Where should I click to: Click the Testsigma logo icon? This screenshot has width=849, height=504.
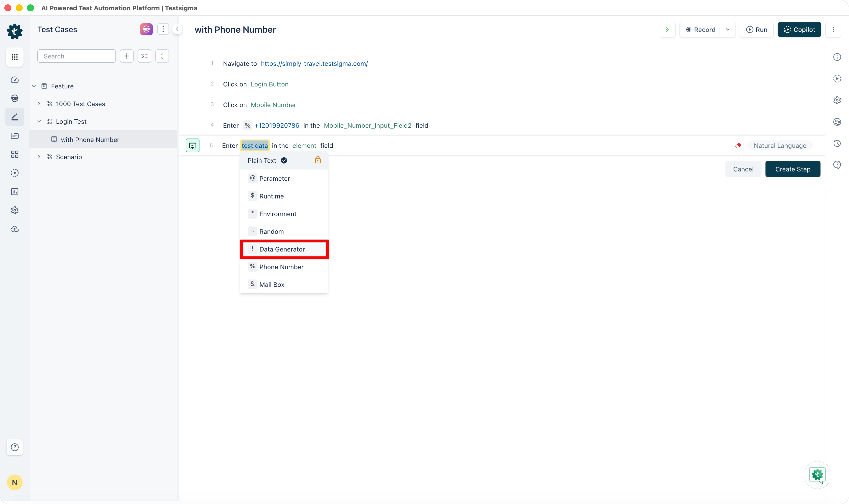point(14,31)
